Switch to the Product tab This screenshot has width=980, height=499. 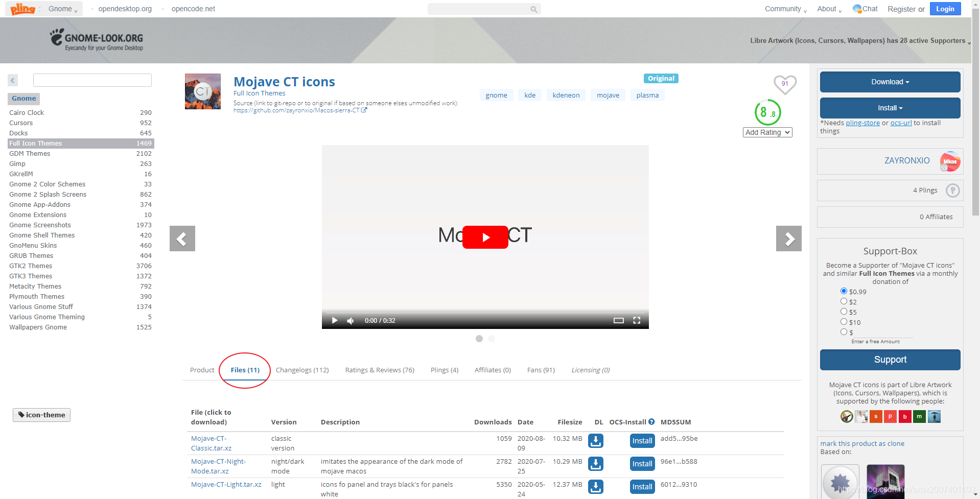(202, 370)
